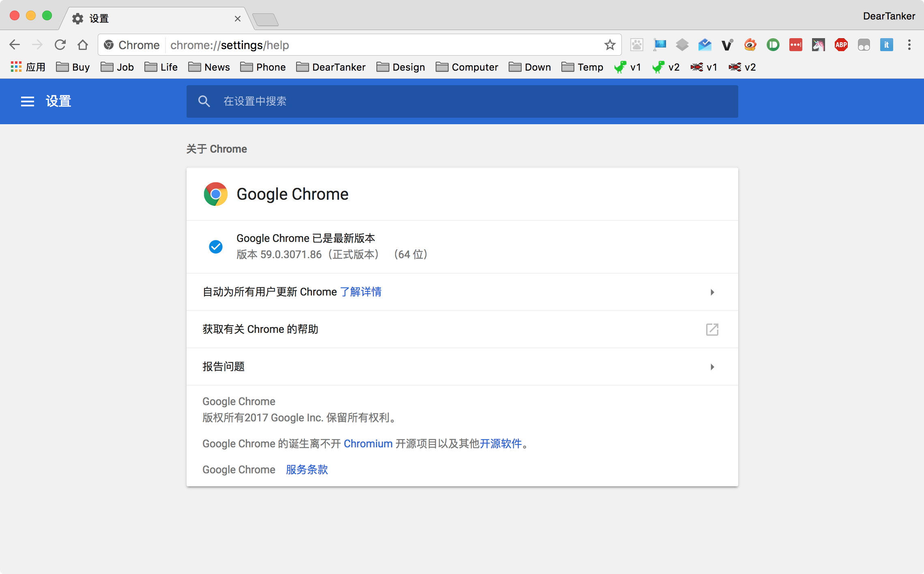The height and width of the screenshot is (574, 924).
Task: Click the Google Chrome 已是最新版本 text
Action: [306, 238]
